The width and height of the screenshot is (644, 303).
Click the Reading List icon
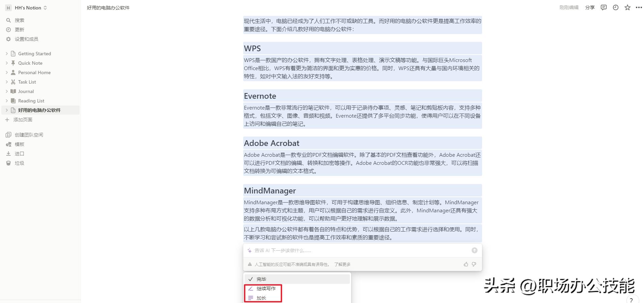click(x=13, y=101)
